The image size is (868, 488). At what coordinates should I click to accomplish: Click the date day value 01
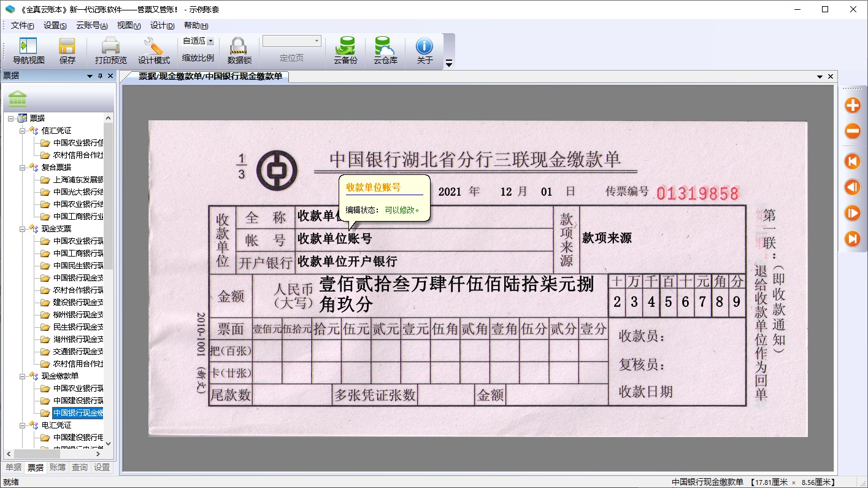[x=547, y=192]
